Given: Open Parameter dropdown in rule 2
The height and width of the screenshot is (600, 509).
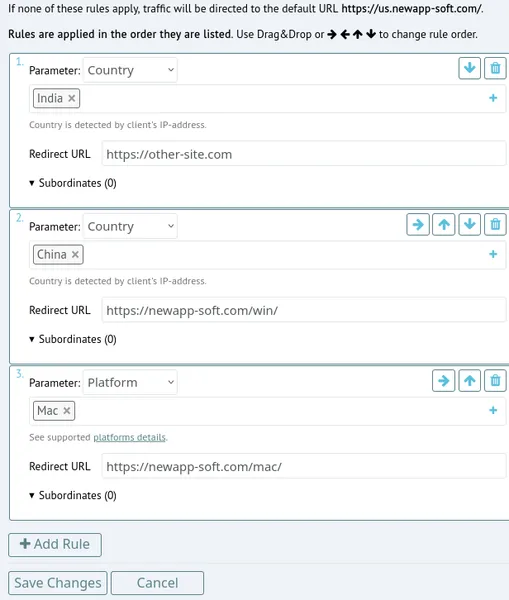Looking at the screenshot, I should [130, 226].
